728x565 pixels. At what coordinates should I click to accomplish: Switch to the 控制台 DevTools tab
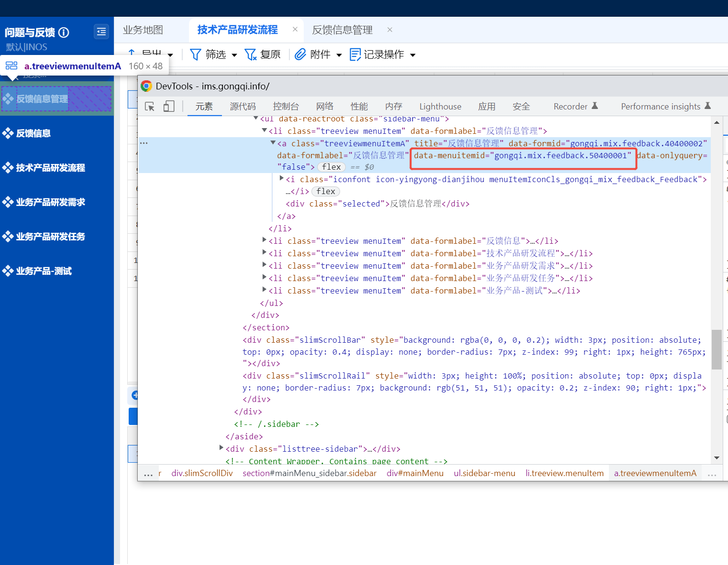pyautogui.click(x=286, y=107)
